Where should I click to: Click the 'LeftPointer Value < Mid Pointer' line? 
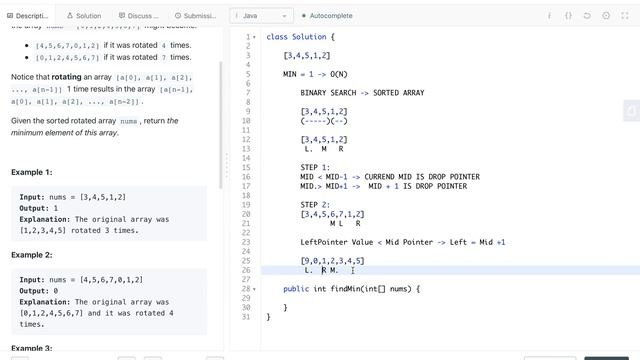click(x=402, y=242)
